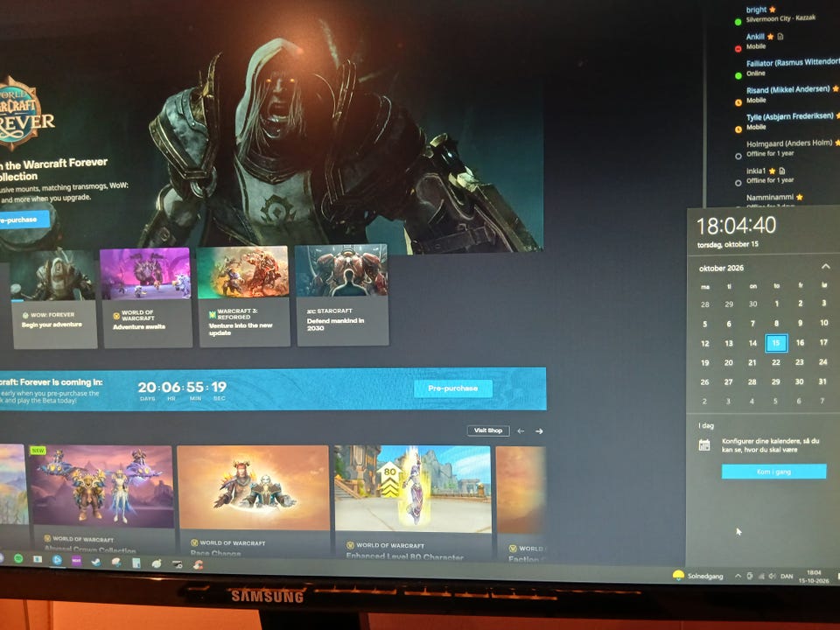
Task: Go to the previous shop carousel page
Action: 521,430
